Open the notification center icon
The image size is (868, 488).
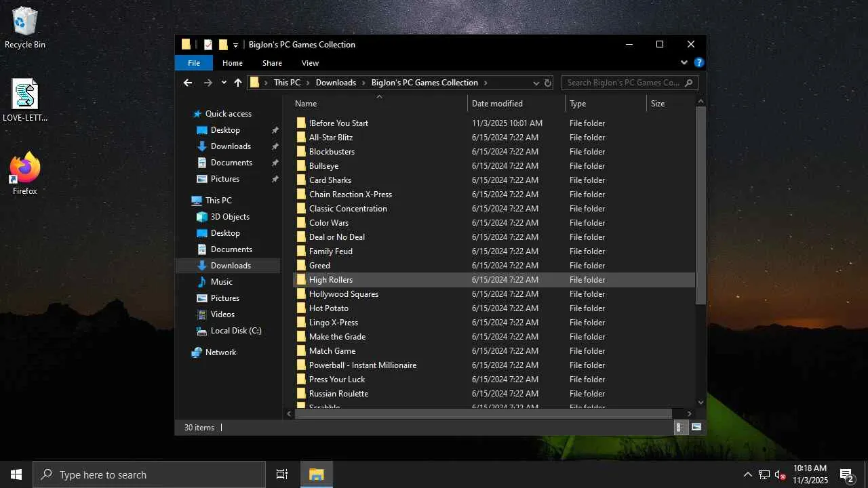tap(846, 474)
